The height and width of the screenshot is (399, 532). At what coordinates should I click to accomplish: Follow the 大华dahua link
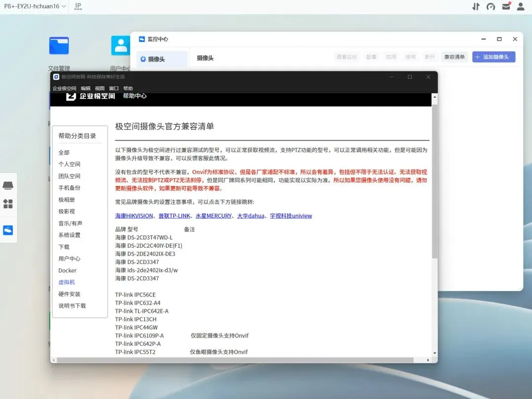[x=251, y=216]
